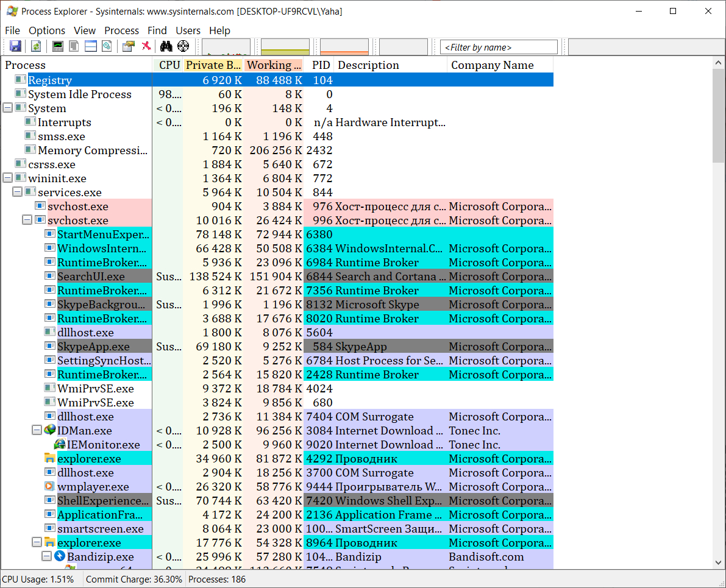This screenshot has width=726, height=588.
Task: Click the Process Explorer title bar icon
Action: click(x=13, y=11)
